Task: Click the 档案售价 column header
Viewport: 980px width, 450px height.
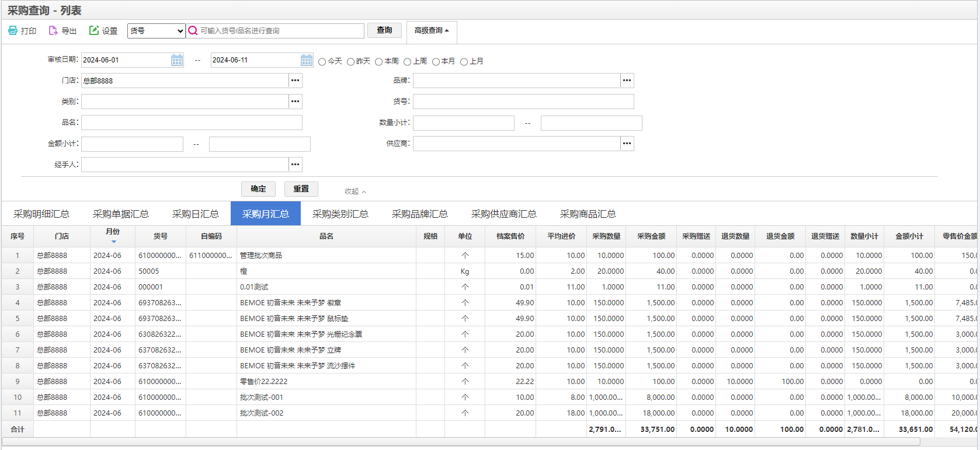Action: tap(510, 236)
